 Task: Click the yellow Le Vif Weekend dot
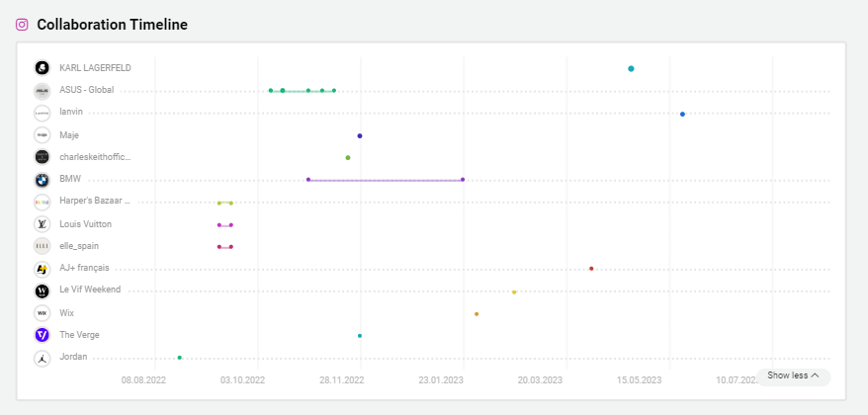pyautogui.click(x=514, y=292)
